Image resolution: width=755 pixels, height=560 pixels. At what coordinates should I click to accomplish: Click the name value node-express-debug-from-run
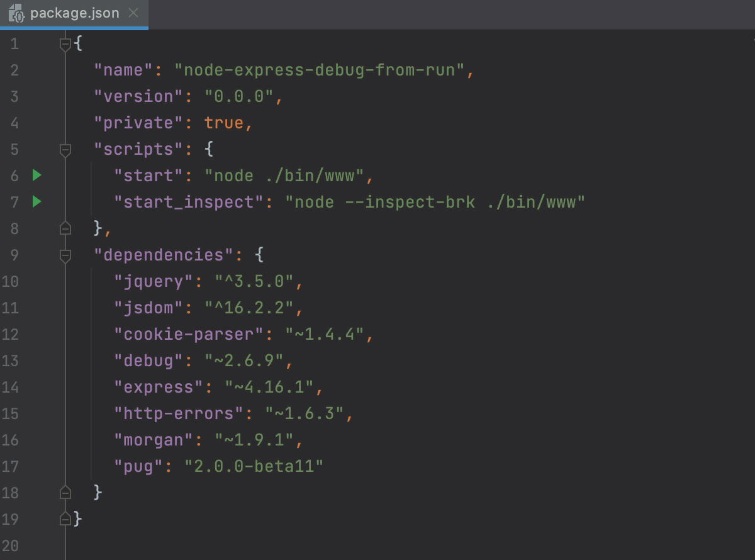(321, 70)
